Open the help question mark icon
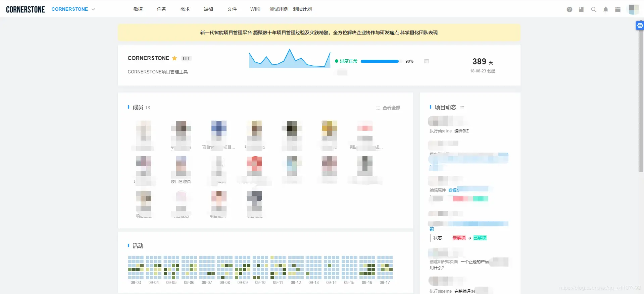Image resolution: width=644 pixels, height=294 pixels. pos(569,9)
